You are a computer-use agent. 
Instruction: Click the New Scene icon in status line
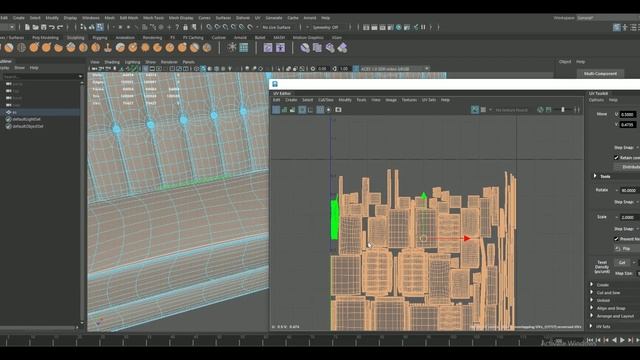27,27
